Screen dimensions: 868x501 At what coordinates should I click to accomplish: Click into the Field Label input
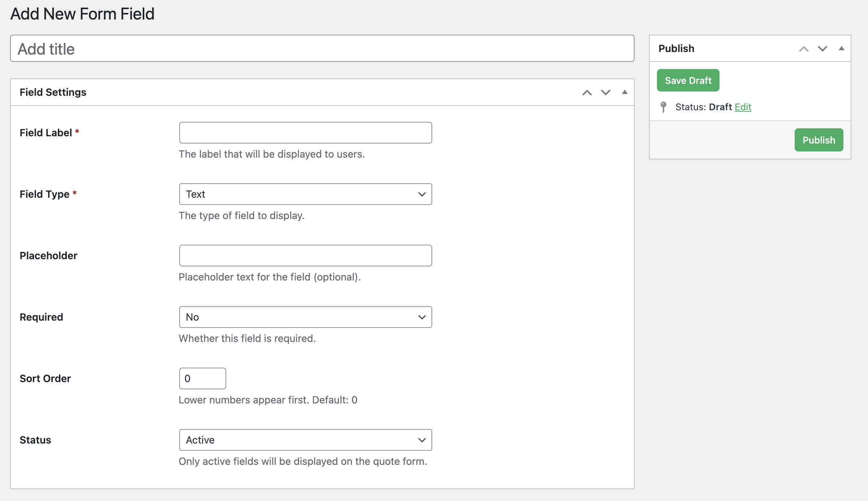click(x=305, y=133)
